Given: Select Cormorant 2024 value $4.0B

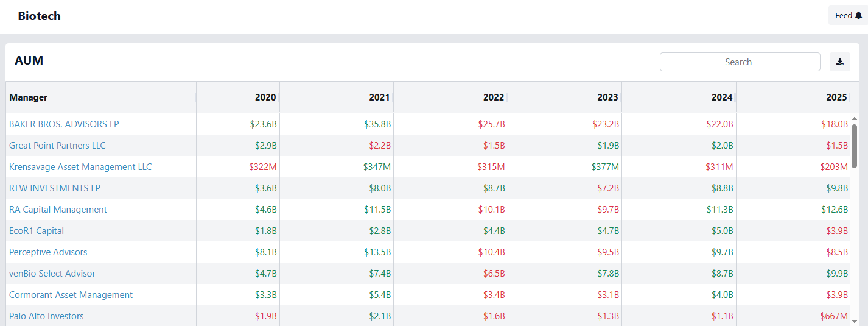Looking at the screenshot, I should 723,294.
